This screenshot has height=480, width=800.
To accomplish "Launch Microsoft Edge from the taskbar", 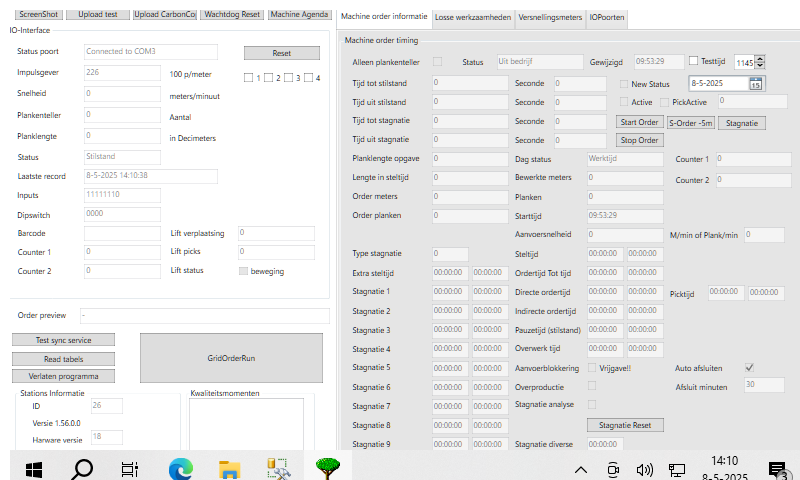I will [x=180, y=468].
